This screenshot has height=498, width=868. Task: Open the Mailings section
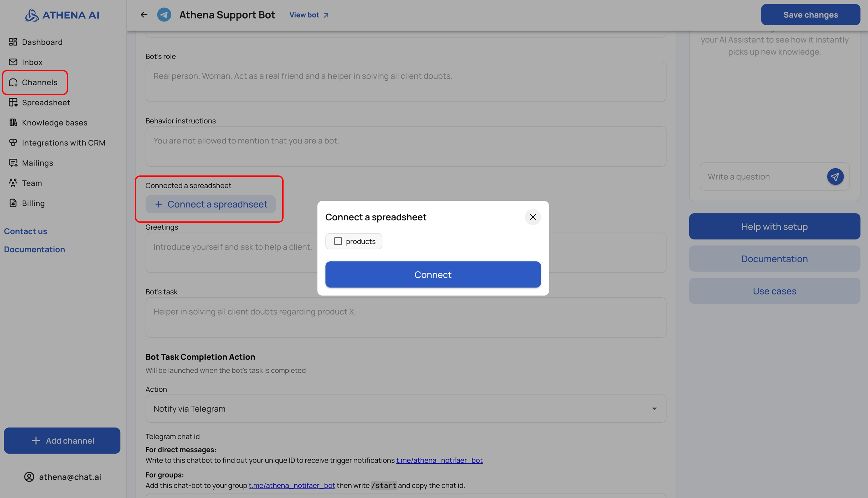(37, 163)
